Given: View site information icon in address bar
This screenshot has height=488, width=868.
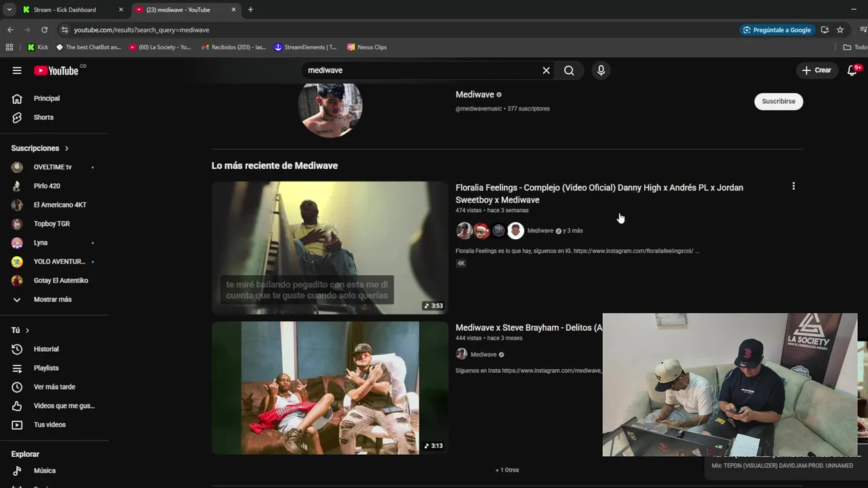Looking at the screenshot, I should [64, 30].
